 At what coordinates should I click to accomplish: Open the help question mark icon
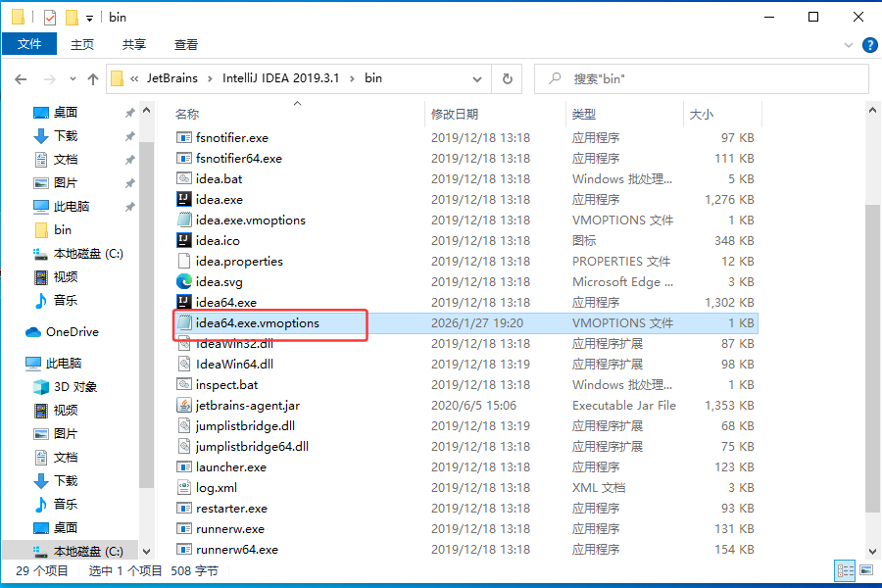[869, 45]
